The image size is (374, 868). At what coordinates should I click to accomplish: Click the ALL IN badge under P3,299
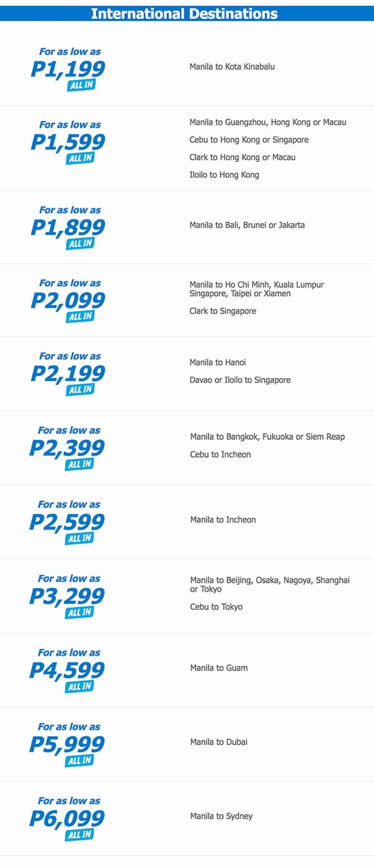[80, 612]
